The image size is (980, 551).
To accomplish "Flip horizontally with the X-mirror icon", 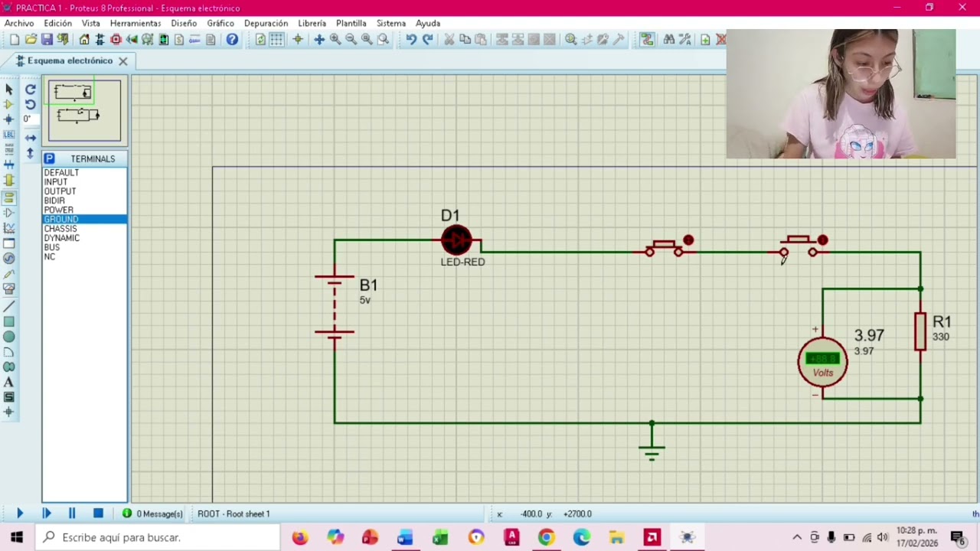I will coord(31,138).
